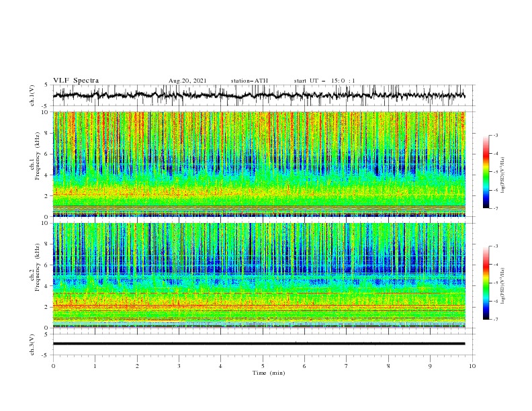Image resolution: width=532 pixels, height=411 pixels.
Task: Click the ch.2 spectrogram panel
Action: click(259, 275)
